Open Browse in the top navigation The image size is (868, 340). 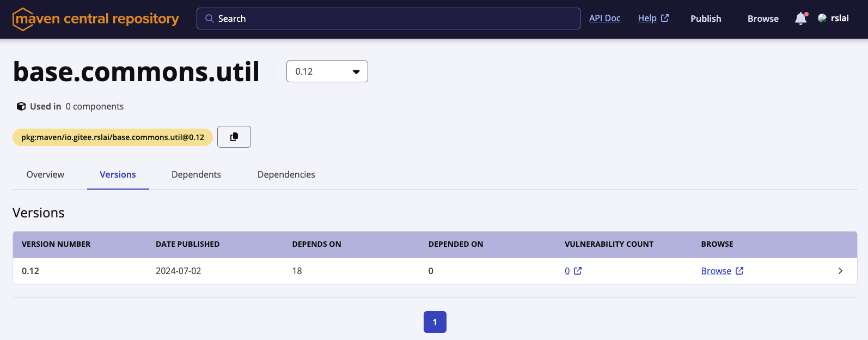pyautogui.click(x=763, y=19)
